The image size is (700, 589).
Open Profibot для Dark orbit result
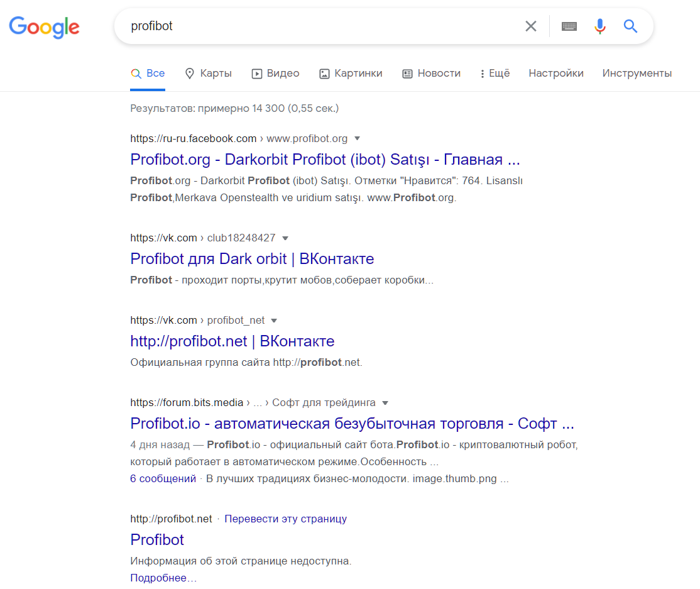252,258
